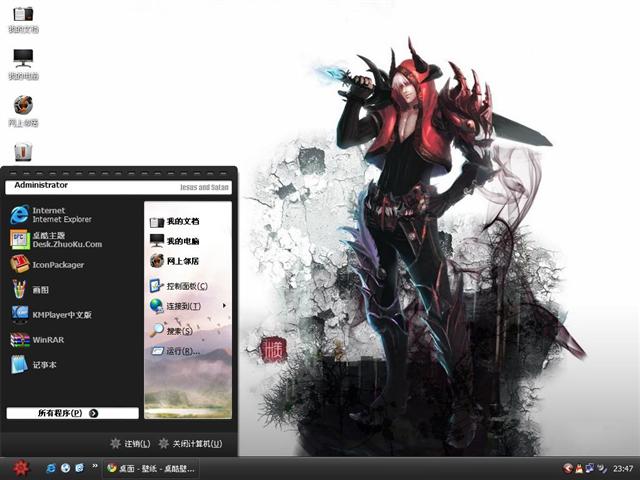Launch IconPackager from start menu
Image resolution: width=640 pixels, height=480 pixels.
(x=47, y=264)
